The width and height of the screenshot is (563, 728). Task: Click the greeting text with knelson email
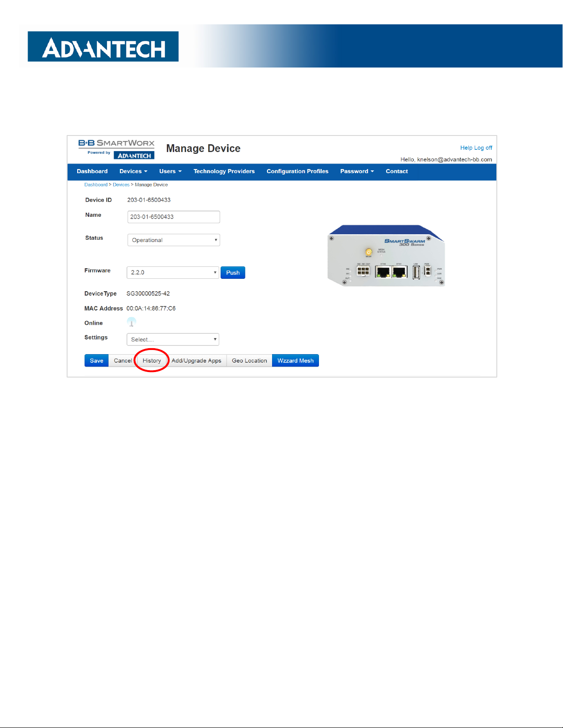446,159
